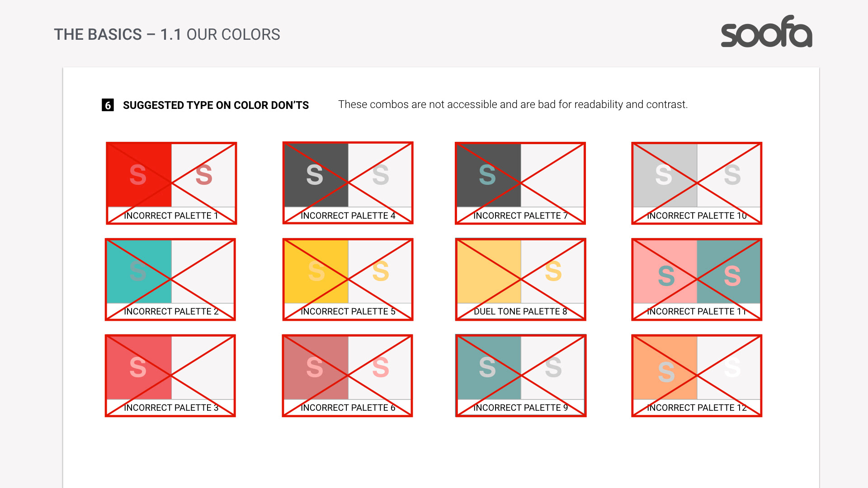Viewport: 868px width, 488px height.
Task: Click the teal S in Incorrect Palette 7
Action: (487, 175)
